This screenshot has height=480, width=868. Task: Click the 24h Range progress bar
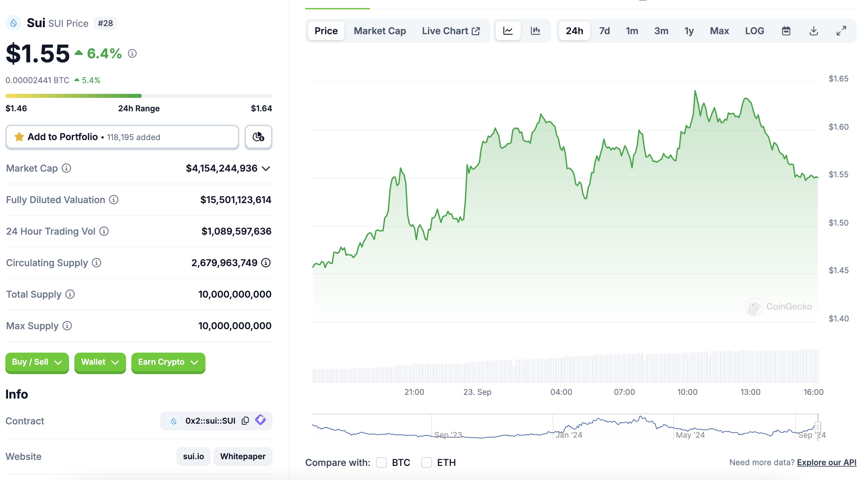(x=139, y=96)
